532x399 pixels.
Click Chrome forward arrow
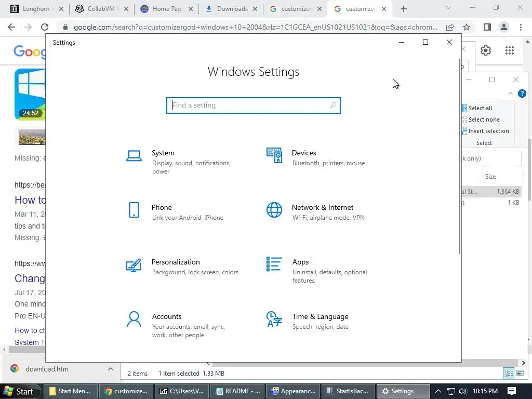(x=28, y=27)
